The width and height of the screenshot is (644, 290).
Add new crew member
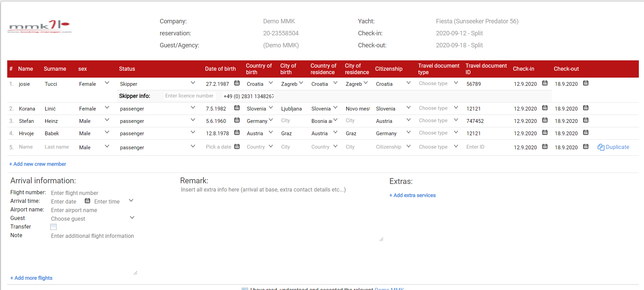(37, 164)
